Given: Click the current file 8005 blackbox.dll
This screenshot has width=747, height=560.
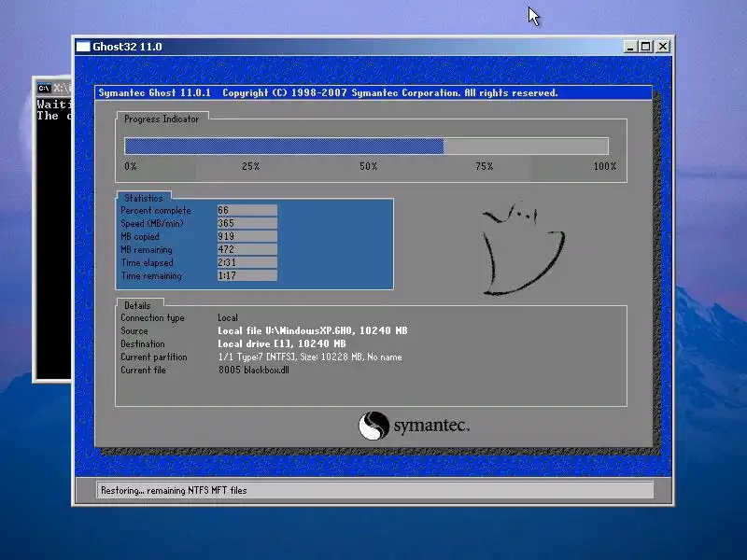Looking at the screenshot, I should point(254,370).
